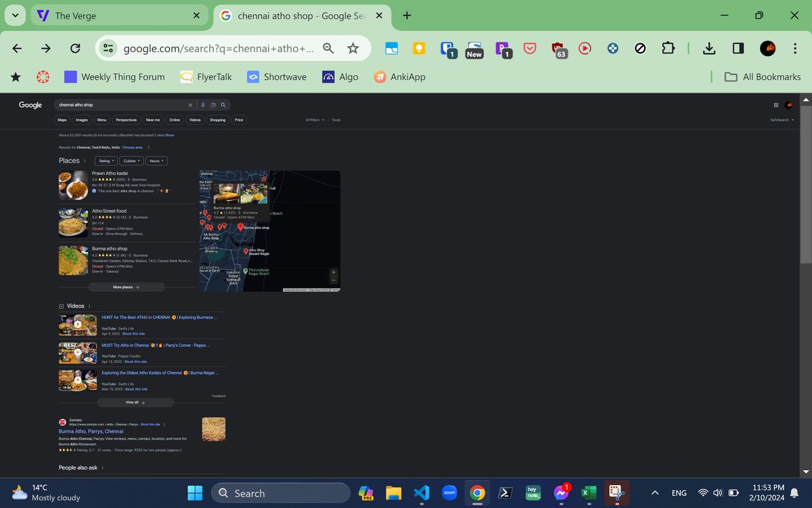
Task: Select the Near me filter chip
Action: [x=153, y=120]
